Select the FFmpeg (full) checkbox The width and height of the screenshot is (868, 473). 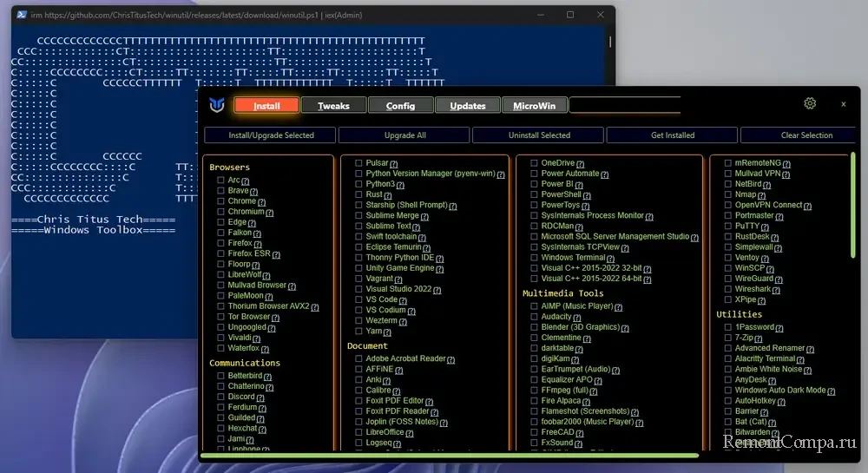point(534,390)
